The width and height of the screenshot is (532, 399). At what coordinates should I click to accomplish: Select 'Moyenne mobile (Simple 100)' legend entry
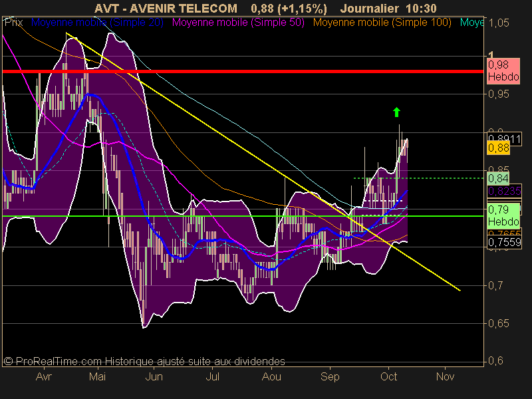point(382,23)
